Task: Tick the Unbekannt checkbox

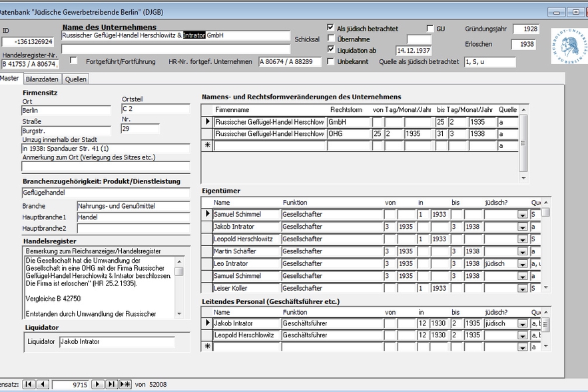Action: point(330,61)
